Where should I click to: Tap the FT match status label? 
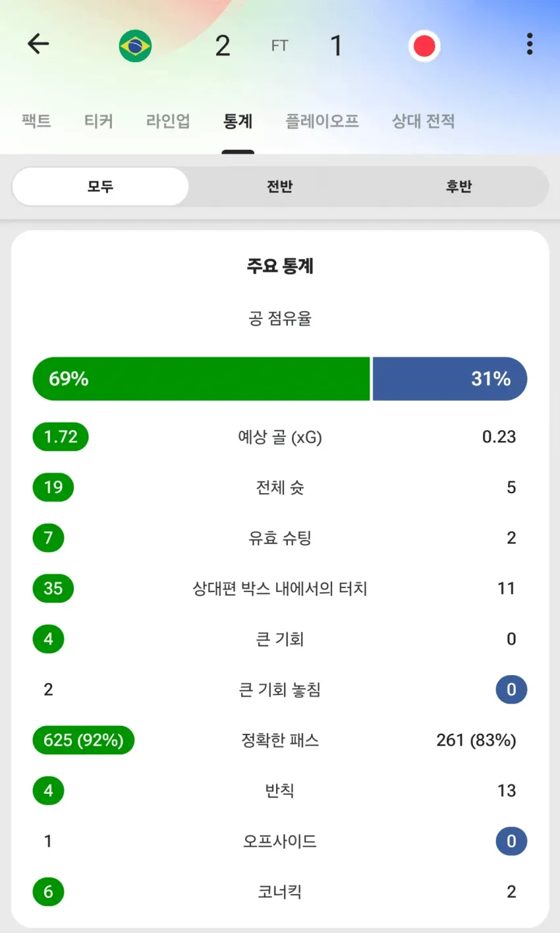(x=280, y=45)
